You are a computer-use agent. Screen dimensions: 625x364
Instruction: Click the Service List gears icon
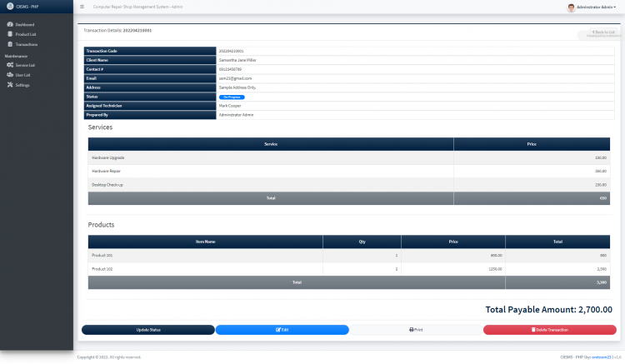[9, 65]
